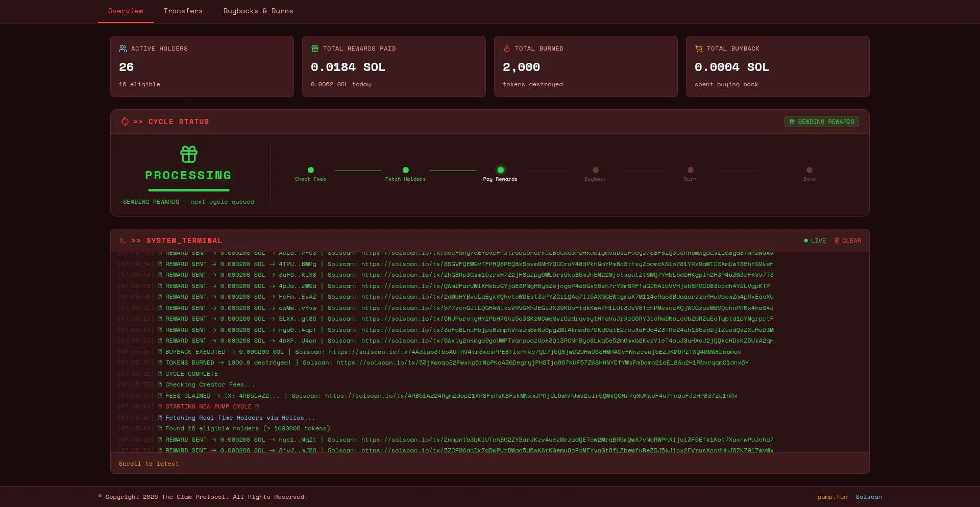Clear the system terminal log

(x=847, y=240)
